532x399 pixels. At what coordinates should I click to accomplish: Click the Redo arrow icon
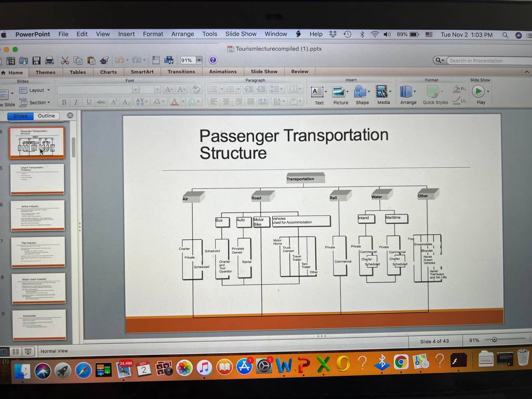coord(137,60)
